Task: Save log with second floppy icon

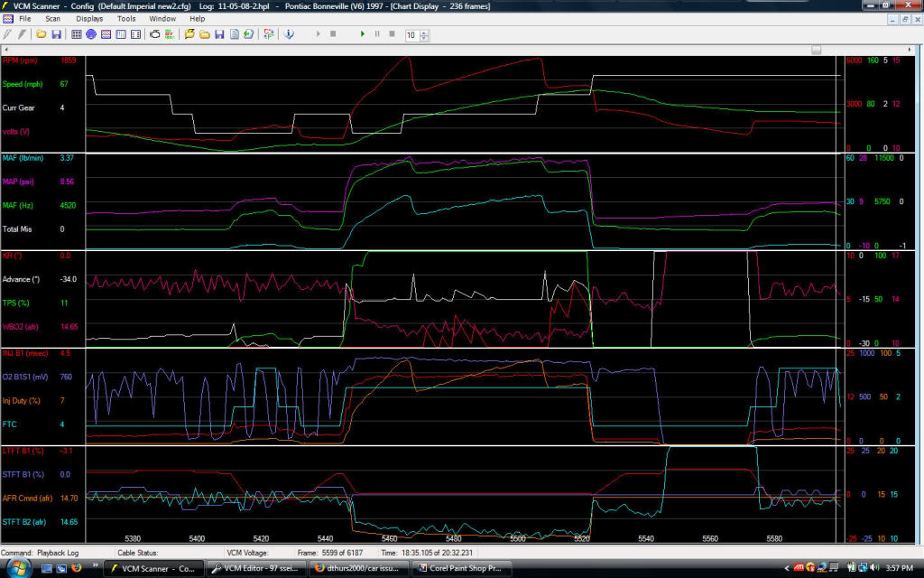Action: pos(219,34)
